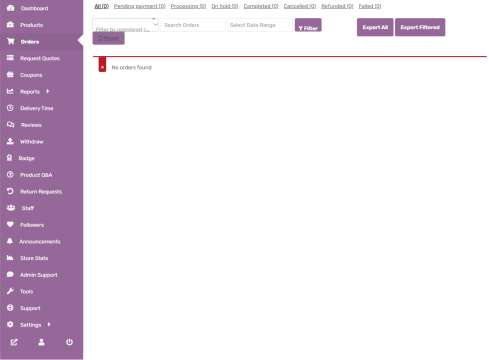Click the Delivery Time clock icon
Image resolution: width=489 pixels, height=360 pixels.
click(10, 108)
